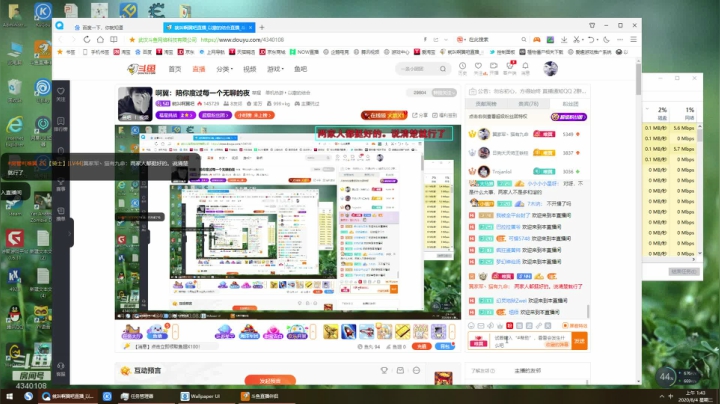Send the airplane gift below the player
This screenshot has height=404, width=720.
(366, 331)
